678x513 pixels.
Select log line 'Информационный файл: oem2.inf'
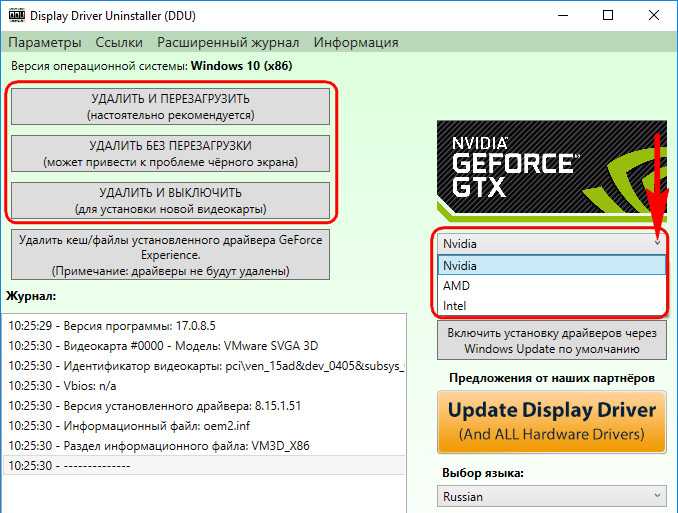click(204, 426)
